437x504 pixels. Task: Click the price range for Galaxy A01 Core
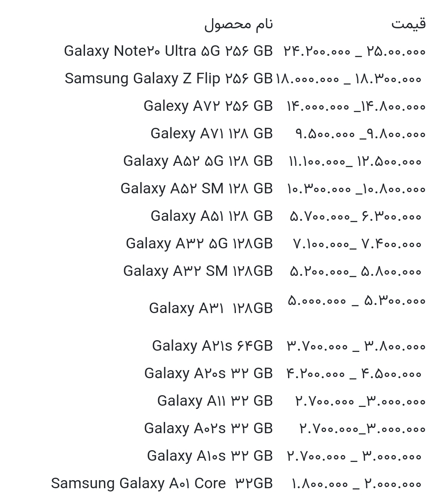356,484
